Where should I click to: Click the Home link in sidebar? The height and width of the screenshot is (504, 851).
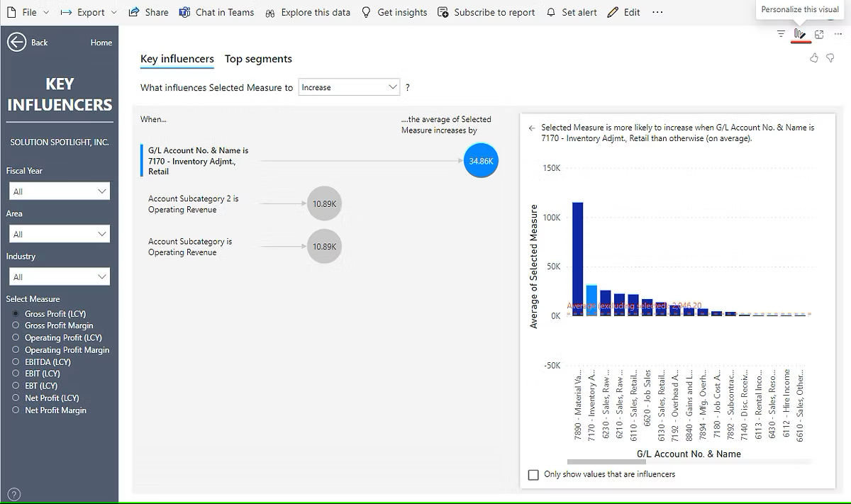click(x=101, y=43)
